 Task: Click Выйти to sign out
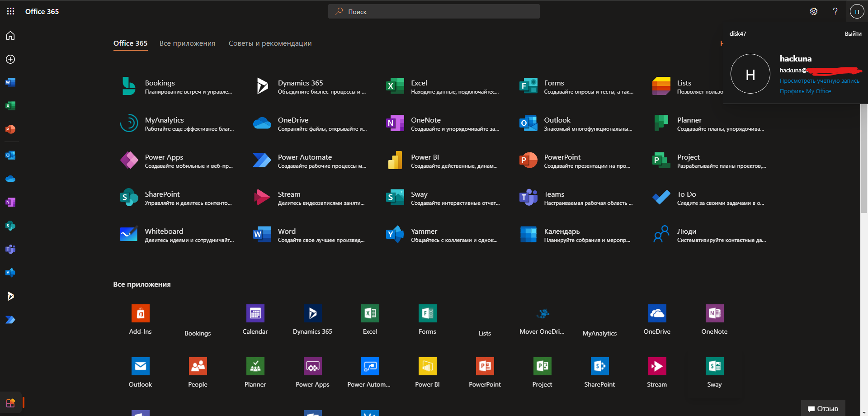853,34
